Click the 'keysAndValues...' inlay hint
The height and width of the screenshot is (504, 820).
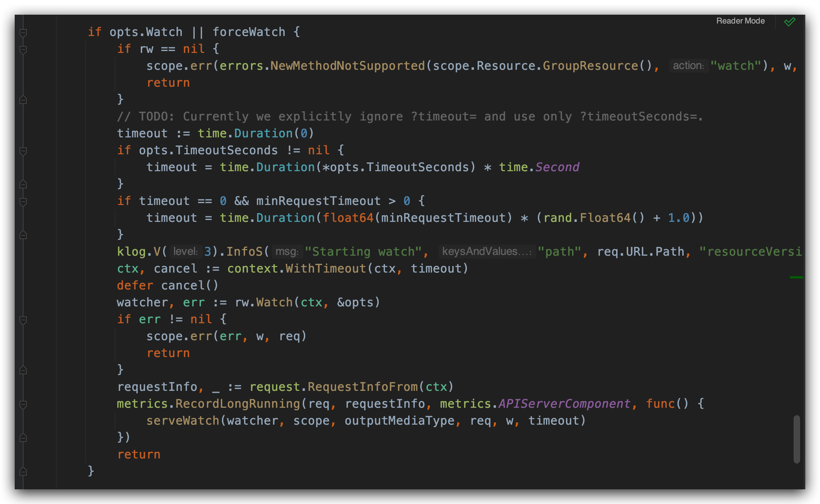[x=486, y=252]
